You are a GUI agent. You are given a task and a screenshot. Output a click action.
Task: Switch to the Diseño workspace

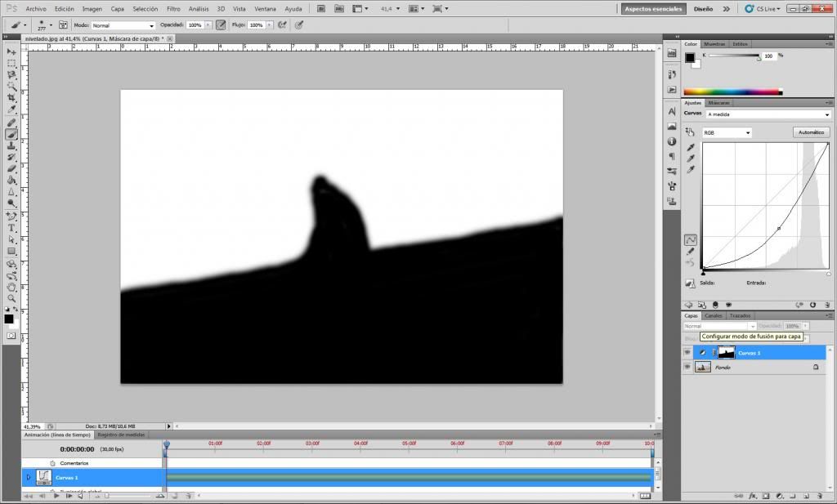pos(703,8)
